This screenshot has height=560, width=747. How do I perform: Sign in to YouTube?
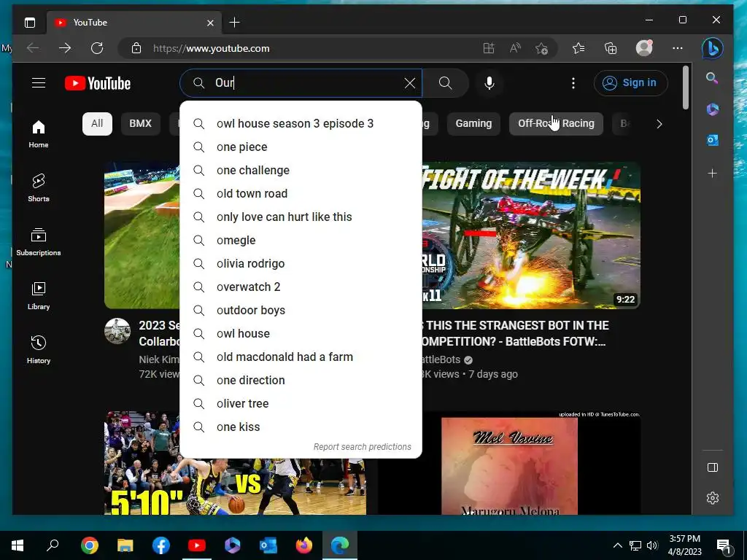pos(631,83)
